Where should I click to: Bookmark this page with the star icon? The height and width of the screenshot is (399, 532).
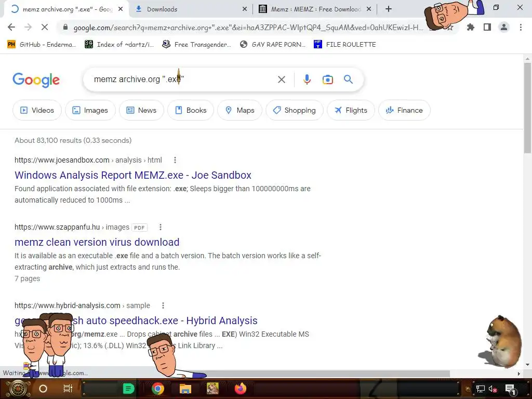(450, 28)
